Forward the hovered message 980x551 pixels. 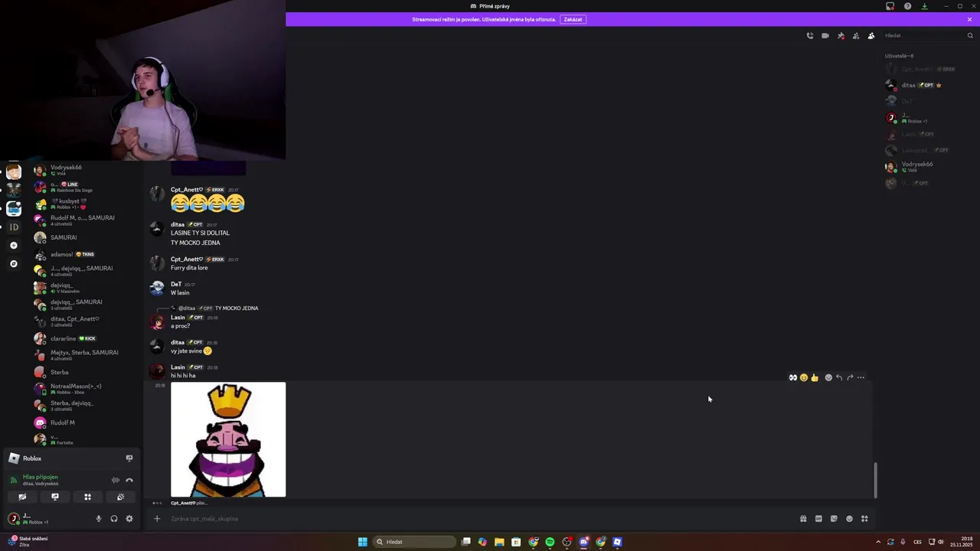click(850, 377)
